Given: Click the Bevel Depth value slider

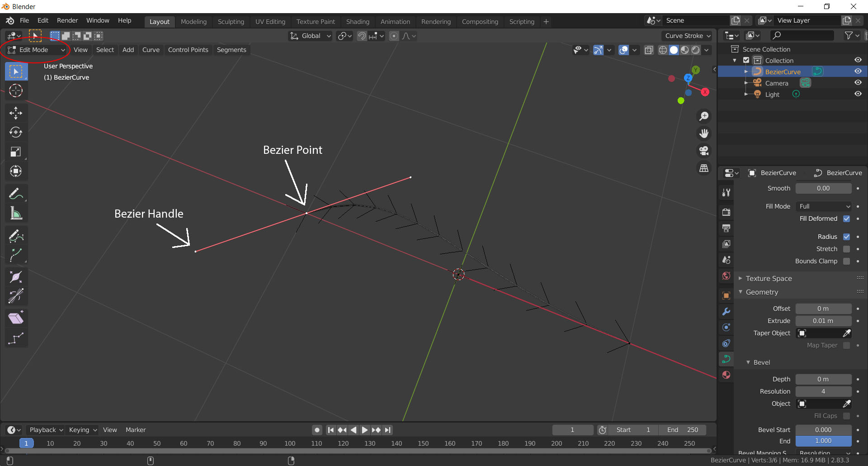Looking at the screenshot, I should pos(823,379).
